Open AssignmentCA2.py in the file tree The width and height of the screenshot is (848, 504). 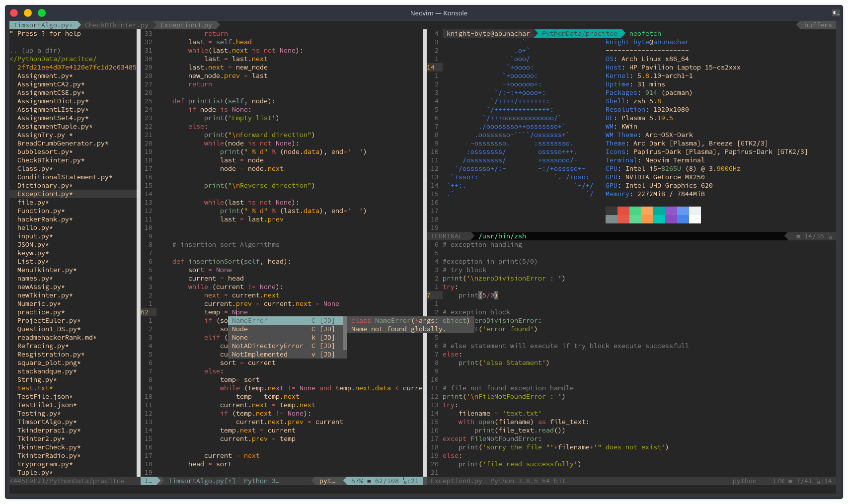[51, 84]
